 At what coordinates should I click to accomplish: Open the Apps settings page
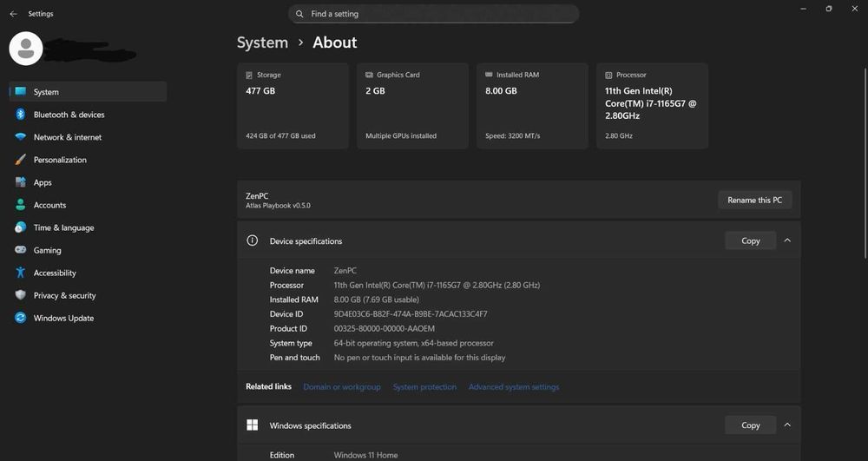[x=43, y=182]
